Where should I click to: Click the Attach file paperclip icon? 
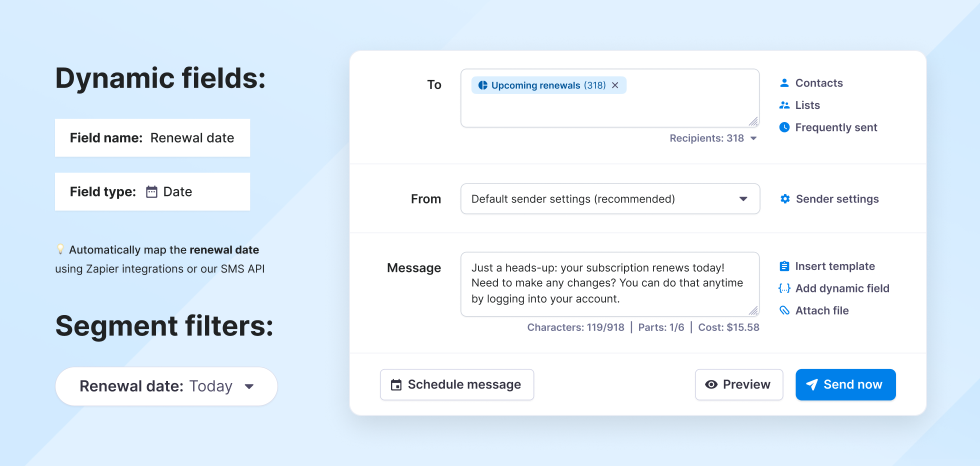tap(784, 310)
